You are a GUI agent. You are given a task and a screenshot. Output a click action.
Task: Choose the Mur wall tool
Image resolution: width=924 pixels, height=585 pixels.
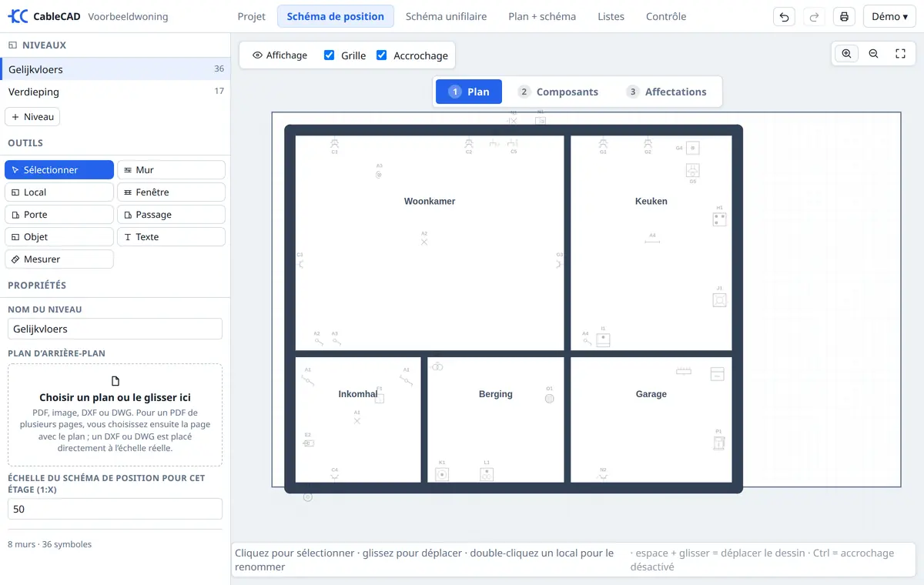[x=171, y=170]
